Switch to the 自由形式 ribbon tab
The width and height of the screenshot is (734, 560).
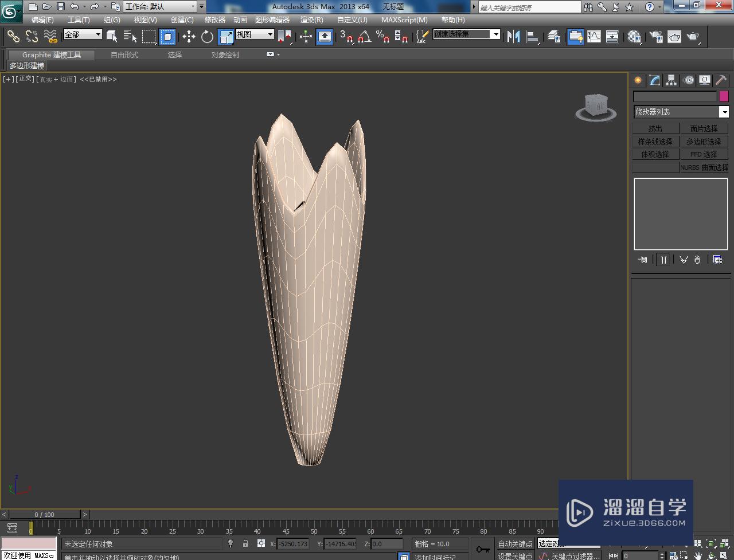pos(124,55)
